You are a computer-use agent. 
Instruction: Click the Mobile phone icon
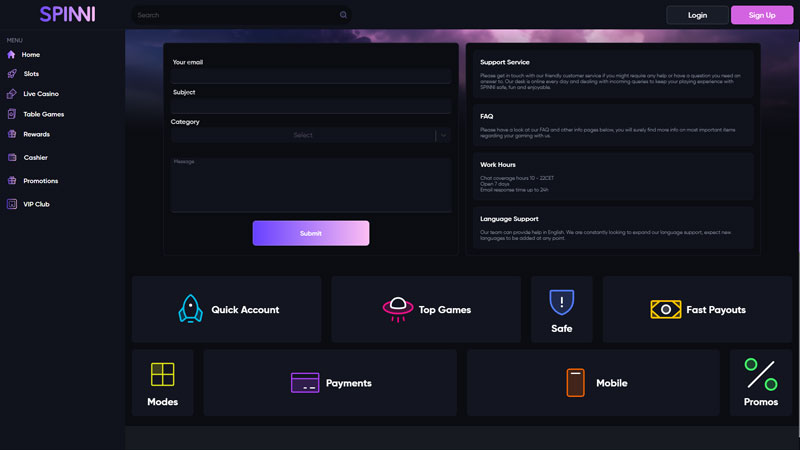click(576, 383)
